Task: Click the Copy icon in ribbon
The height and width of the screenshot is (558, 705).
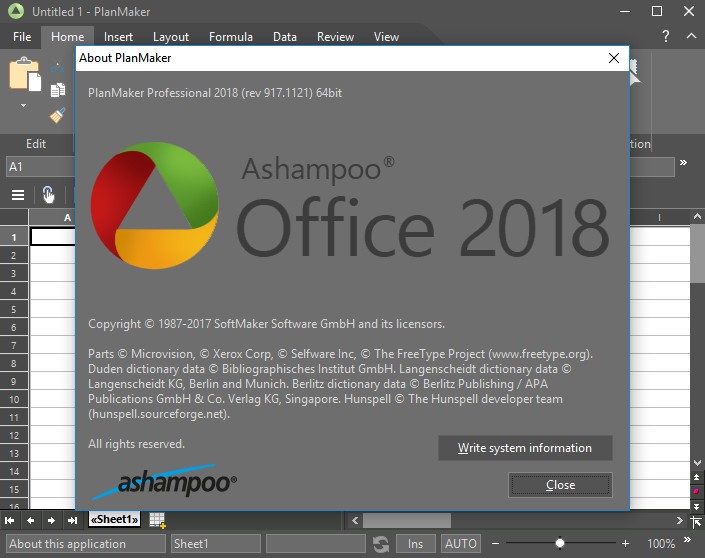Action: click(x=58, y=90)
